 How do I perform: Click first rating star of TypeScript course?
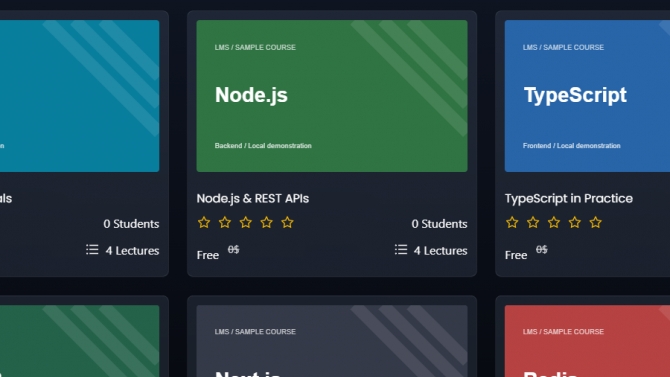click(x=512, y=222)
